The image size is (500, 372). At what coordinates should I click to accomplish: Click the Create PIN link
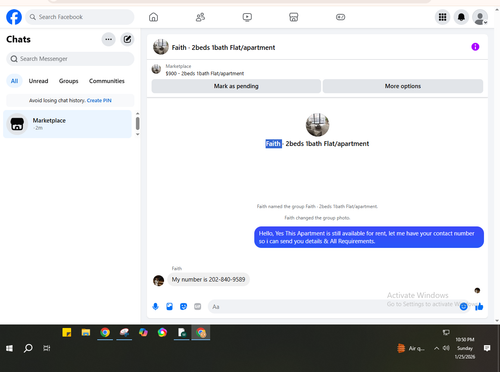click(99, 100)
